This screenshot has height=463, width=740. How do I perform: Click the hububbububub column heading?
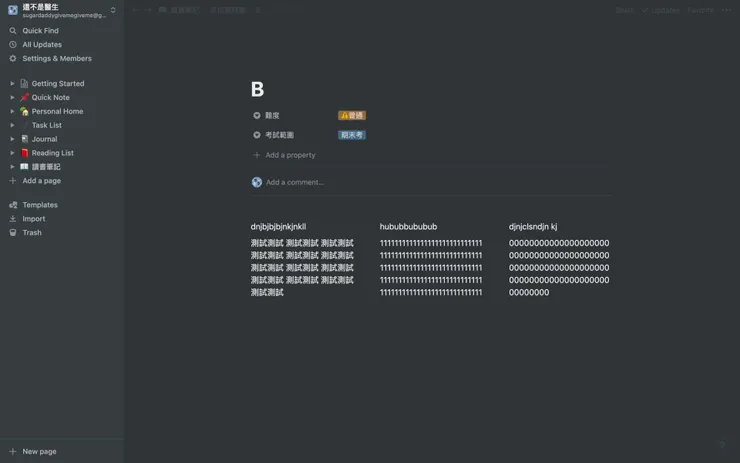coord(408,227)
